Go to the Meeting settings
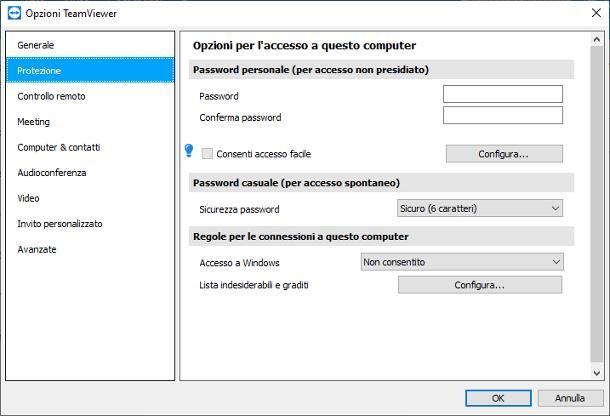 click(33, 122)
